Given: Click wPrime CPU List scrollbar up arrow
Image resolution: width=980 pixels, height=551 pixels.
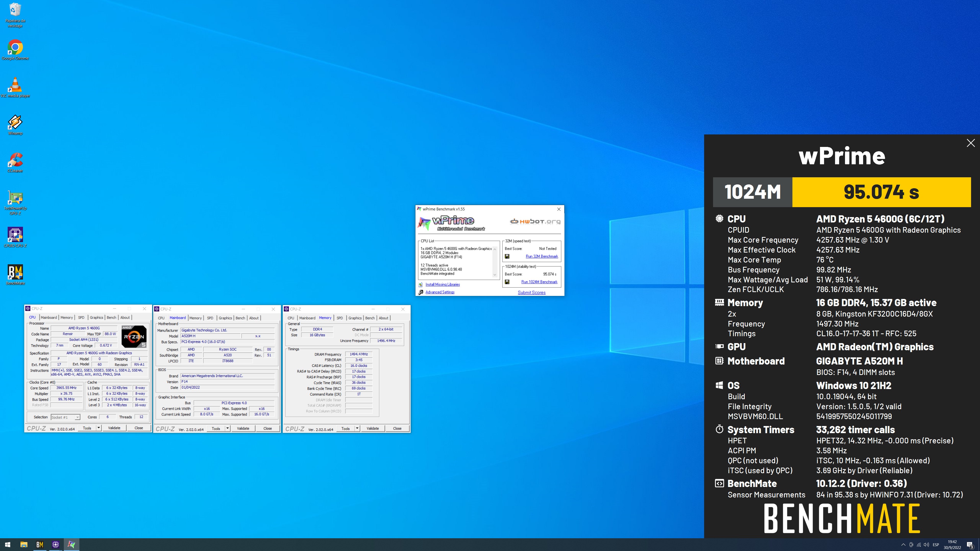Looking at the screenshot, I should pos(495,249).
